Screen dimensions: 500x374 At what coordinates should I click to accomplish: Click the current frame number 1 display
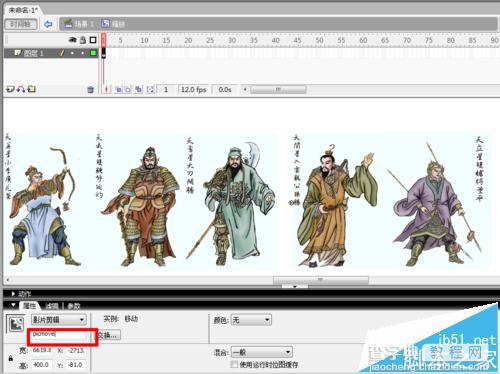click(166, 89)
